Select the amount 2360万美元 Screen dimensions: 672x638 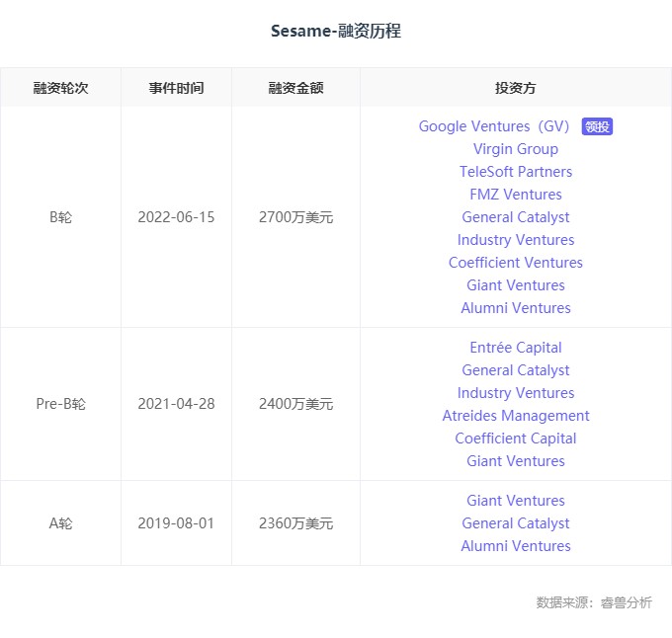click(x=295, y=522)
